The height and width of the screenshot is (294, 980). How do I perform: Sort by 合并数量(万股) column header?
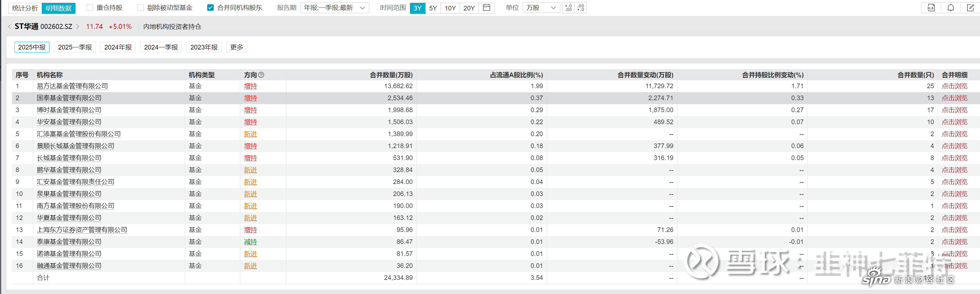[x=391, y=75]
